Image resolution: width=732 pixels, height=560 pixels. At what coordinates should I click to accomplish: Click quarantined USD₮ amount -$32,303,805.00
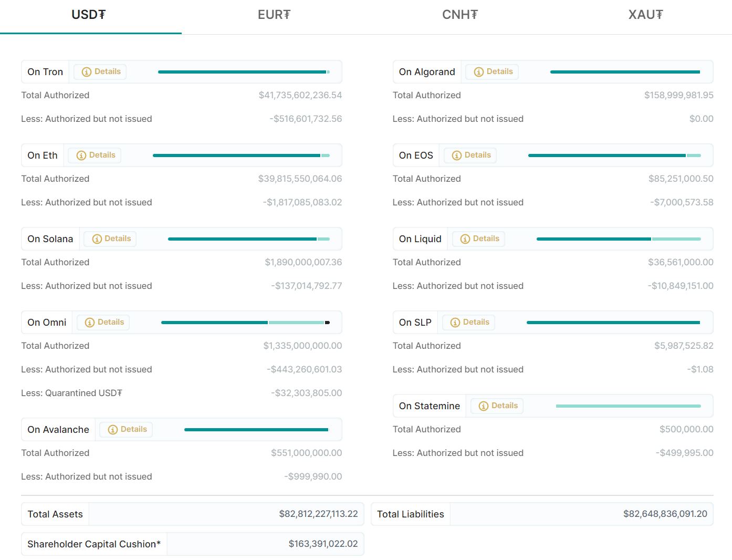(x=307, y=393)
